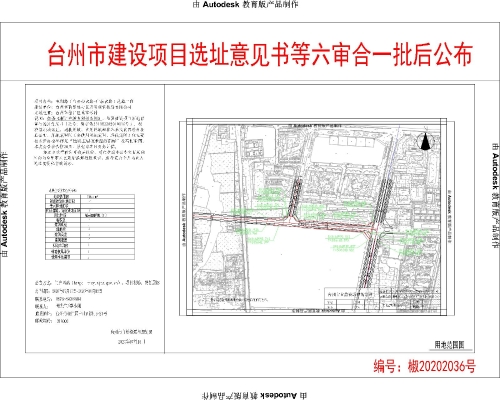Click the last row of the indicators table

point(90,257)
